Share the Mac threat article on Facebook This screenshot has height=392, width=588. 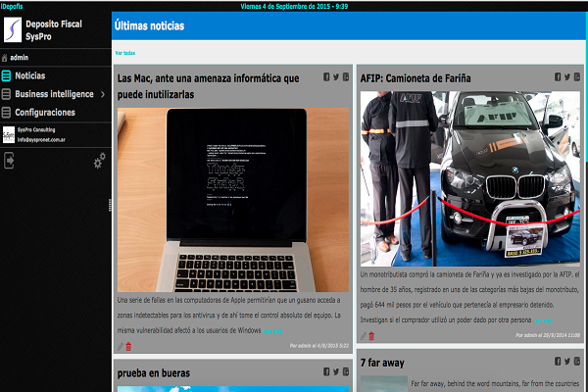[x=326, y=76]
